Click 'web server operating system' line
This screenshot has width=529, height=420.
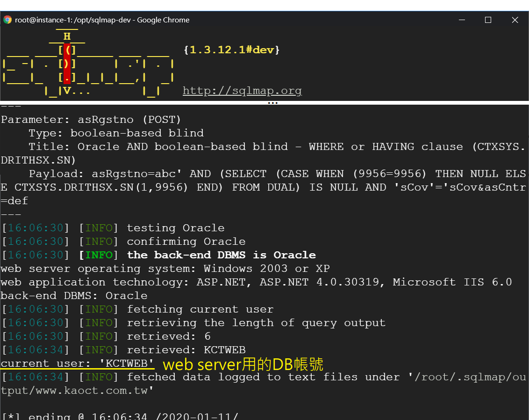165,269
